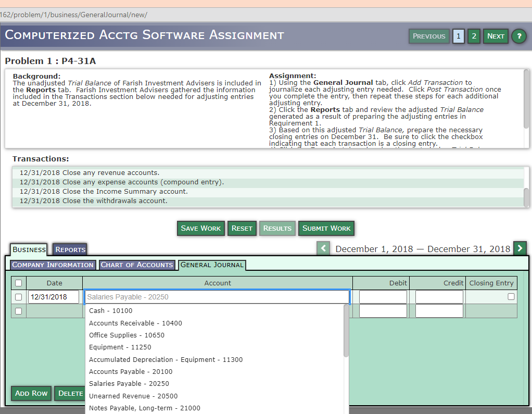Click the Submit Work button

coord(326,228)
